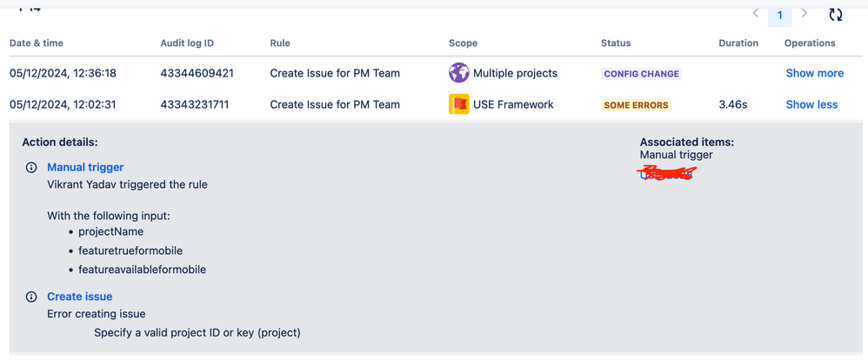
Task: Click info icon beside Manual trigger
Action: tap(31, 167)
